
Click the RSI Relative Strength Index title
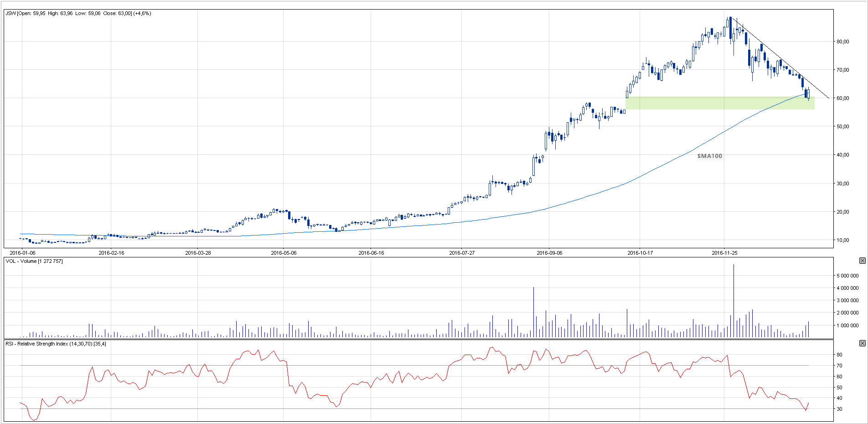tap(56, 344)
